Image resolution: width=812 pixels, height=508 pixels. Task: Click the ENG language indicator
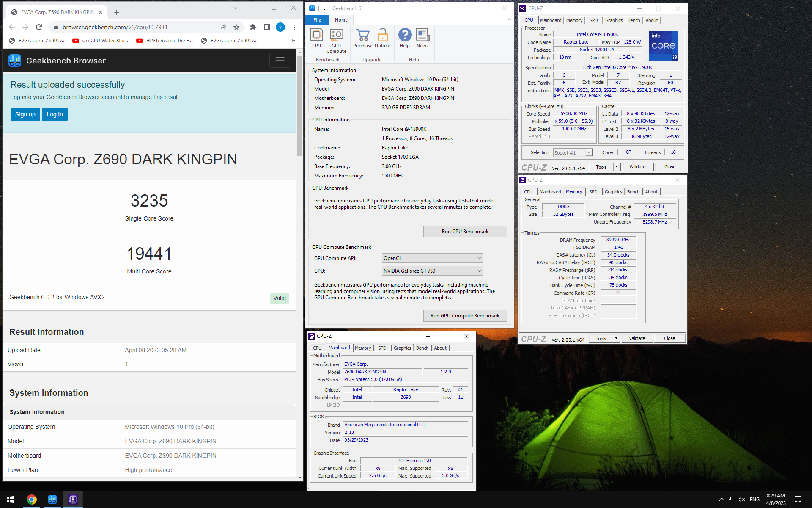pyautogui.click(x=754, y=500)
